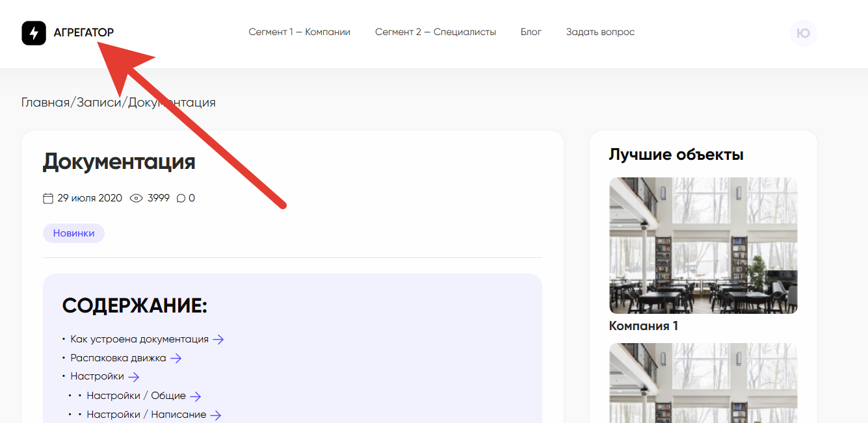Open "Сегмент 1 — Компании" menu item
Viewport: 868px width, 423px height.
coord(299,32)
